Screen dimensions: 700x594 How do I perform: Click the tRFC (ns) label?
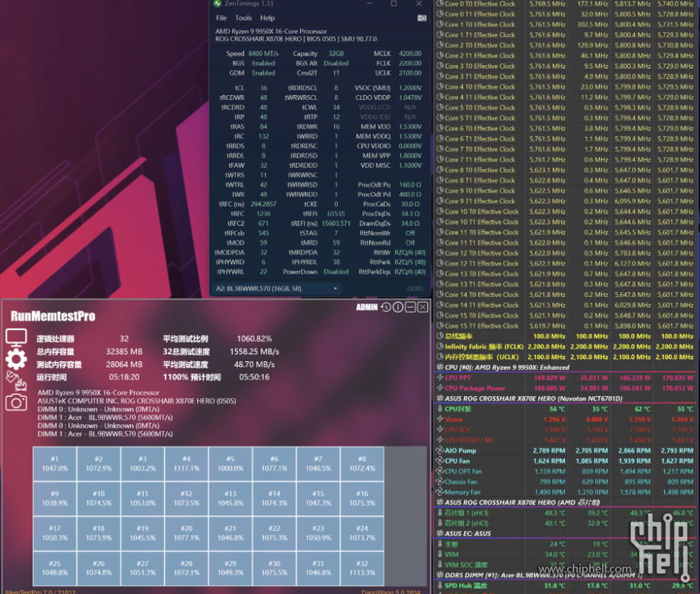click(231, 204)
